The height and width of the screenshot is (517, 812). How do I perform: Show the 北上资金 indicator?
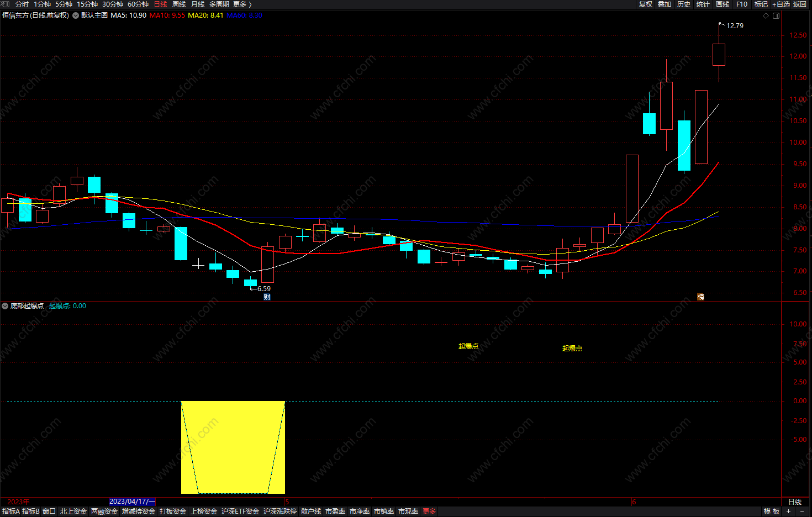coord(73,511)
